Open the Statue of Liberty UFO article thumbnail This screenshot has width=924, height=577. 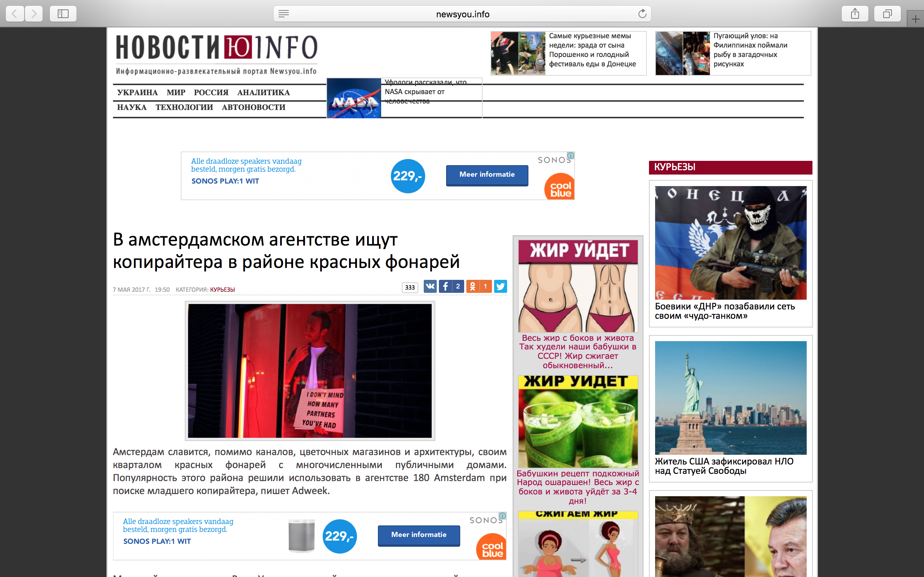coord(731,398)
